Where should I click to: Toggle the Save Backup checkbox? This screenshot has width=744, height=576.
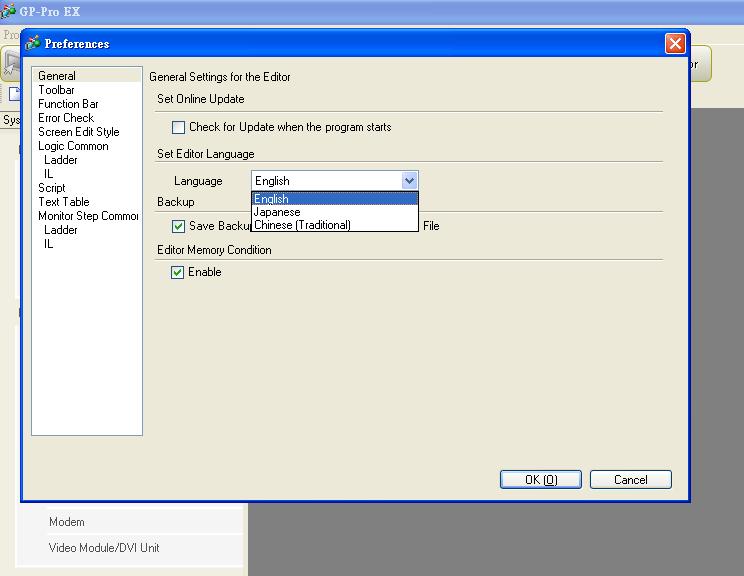[179, 227]
